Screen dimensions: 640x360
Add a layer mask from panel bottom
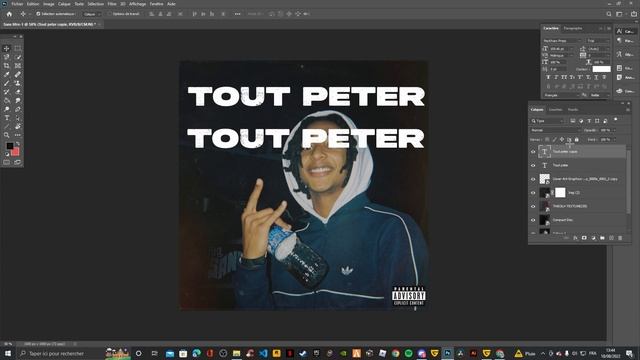[584, 238]
